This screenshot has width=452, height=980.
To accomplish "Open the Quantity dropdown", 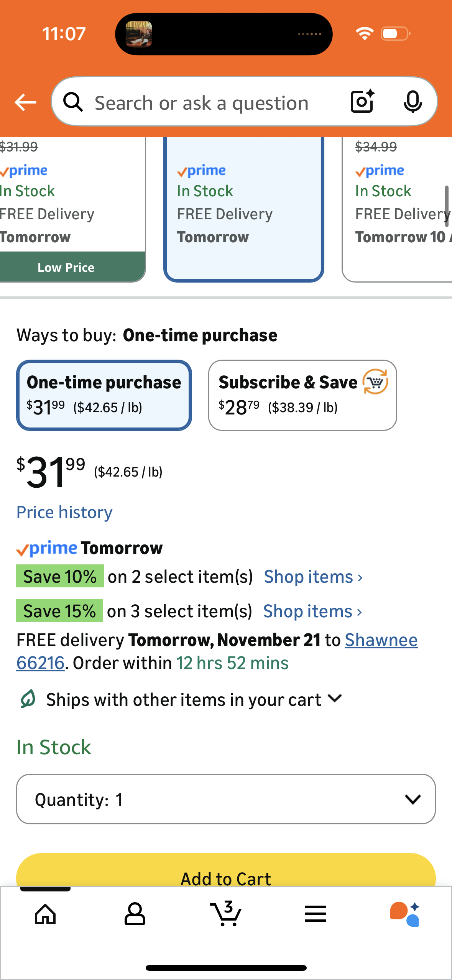I will (226, 799).
